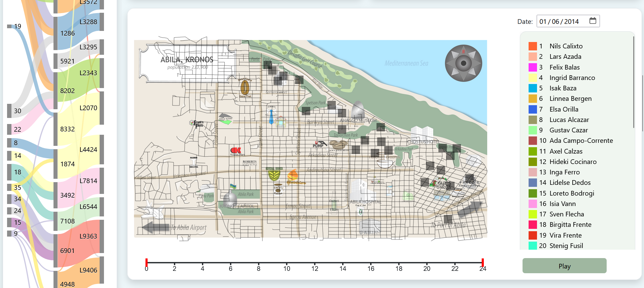Screen dimensions: 644x288
Task: Click the Jack's Magical Beans icon
Action: (x=338, y=145)
